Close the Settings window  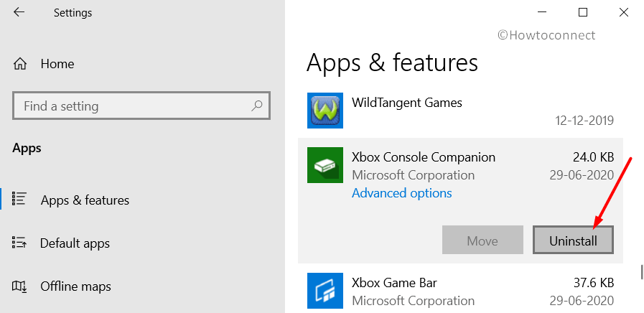click(x=623, y=12)
